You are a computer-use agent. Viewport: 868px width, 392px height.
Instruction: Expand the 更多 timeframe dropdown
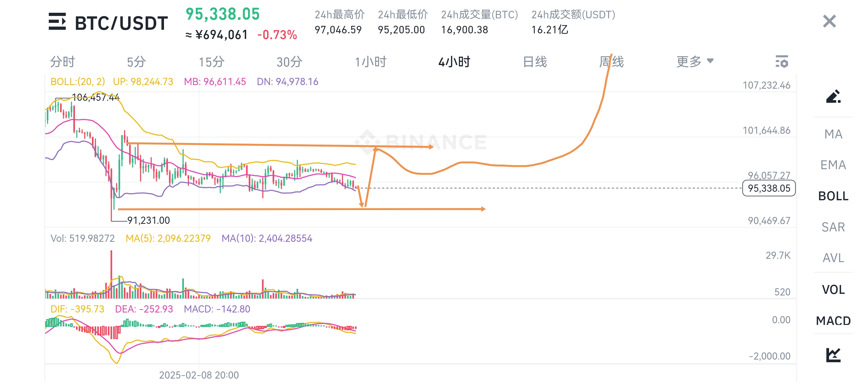tap(695, 62)
